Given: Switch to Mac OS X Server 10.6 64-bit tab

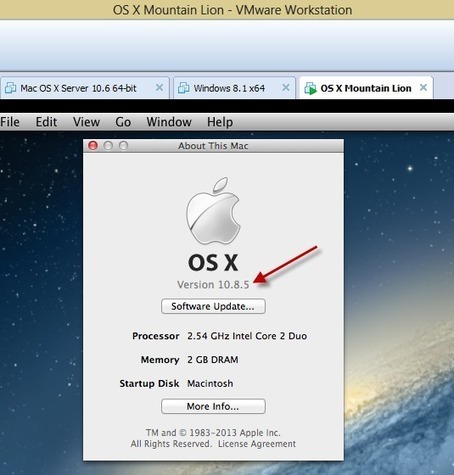Looking at the screenshot, I should 85,88.
